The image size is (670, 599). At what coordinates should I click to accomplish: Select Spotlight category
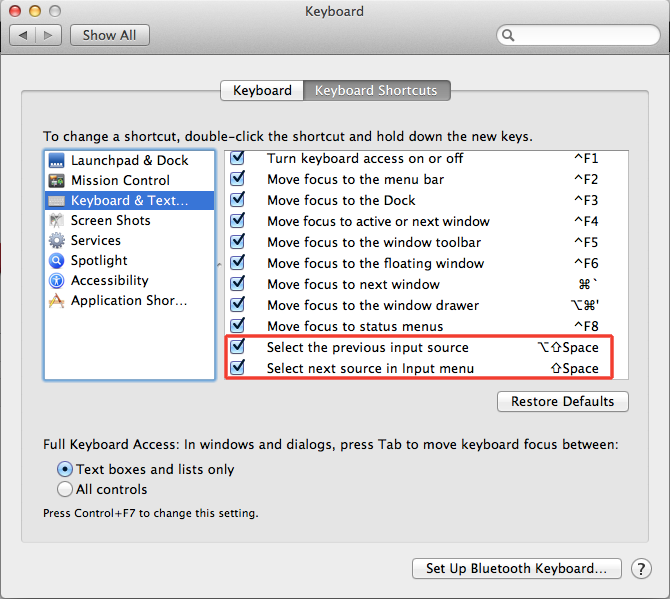point(129,261)
